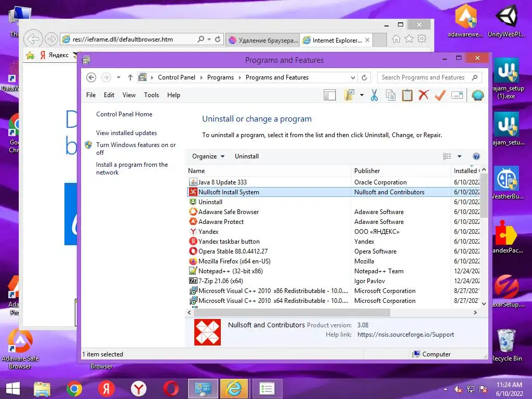Click the Properties toolbar icon

[457, 96]
